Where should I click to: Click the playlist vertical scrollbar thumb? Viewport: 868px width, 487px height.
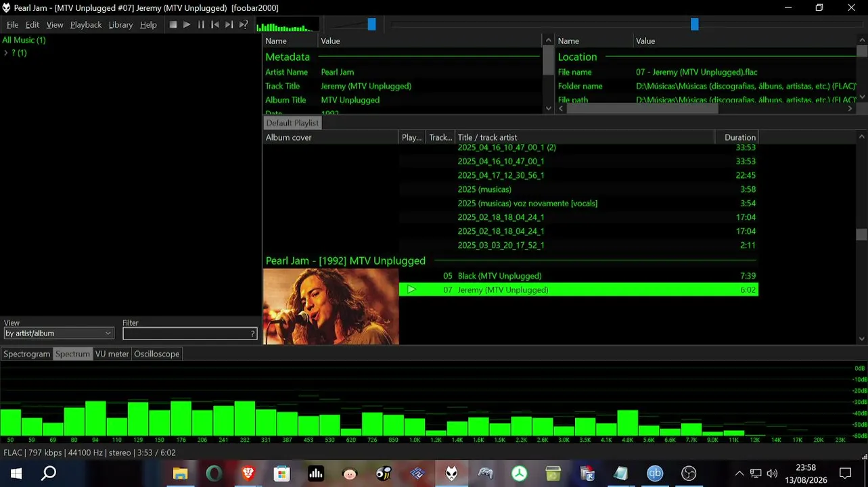click(x=861, y=234)
